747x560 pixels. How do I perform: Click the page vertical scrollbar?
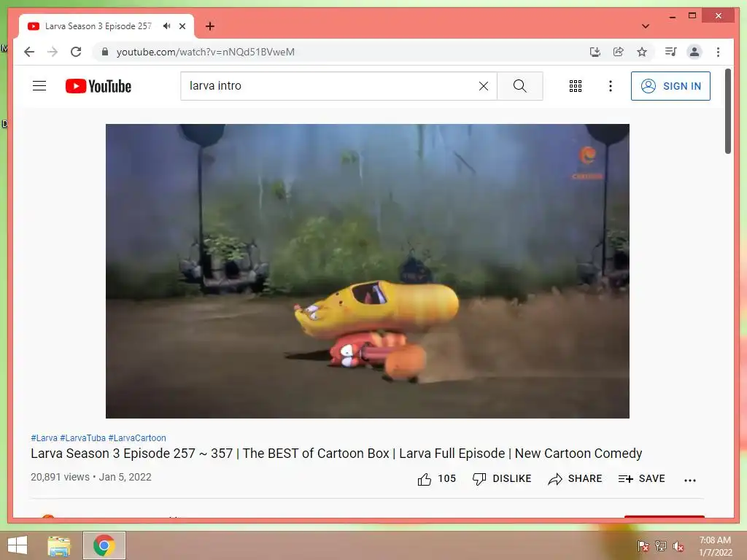point(727,112)
